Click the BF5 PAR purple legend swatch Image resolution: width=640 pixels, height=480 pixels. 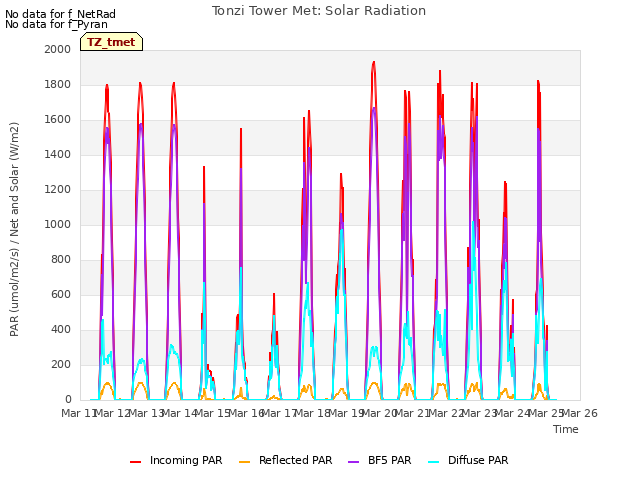pos(353,462)
